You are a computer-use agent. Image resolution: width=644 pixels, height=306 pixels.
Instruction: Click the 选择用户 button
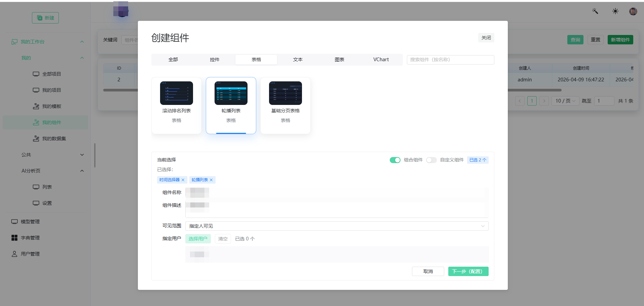(198, 239)
